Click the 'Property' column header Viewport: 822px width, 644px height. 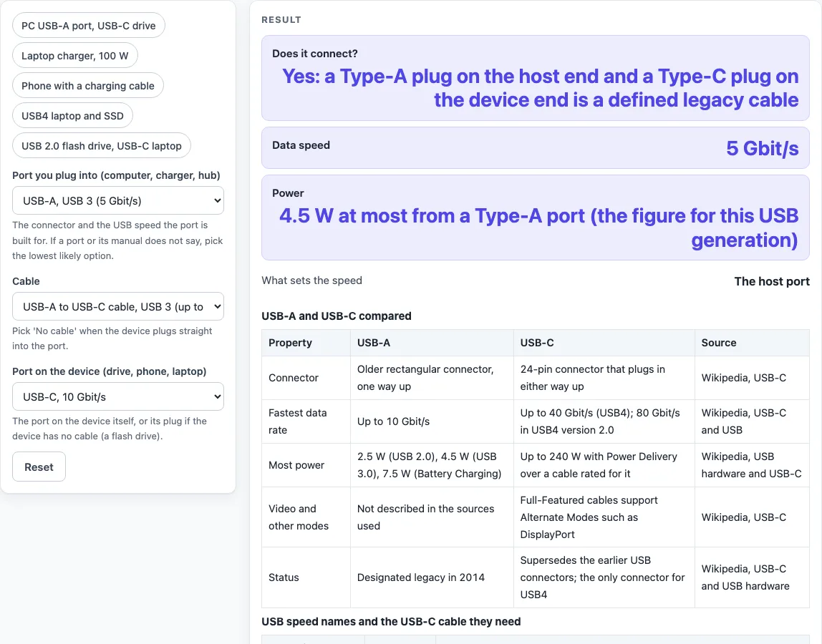[306, 343]
